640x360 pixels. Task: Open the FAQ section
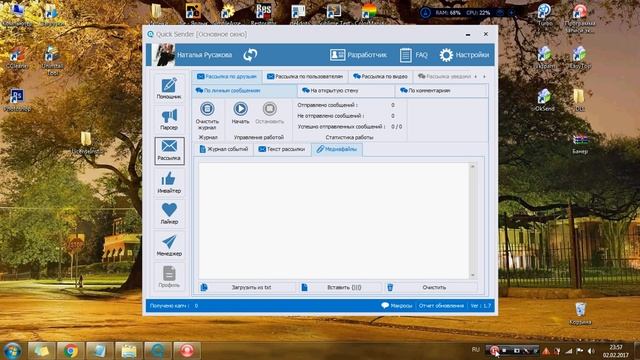point(413,55)
